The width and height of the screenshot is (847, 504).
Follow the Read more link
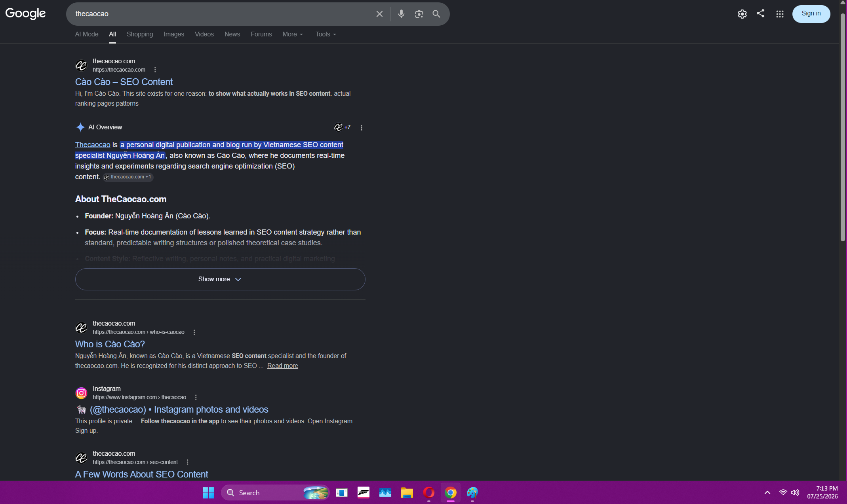coord(283,366)
